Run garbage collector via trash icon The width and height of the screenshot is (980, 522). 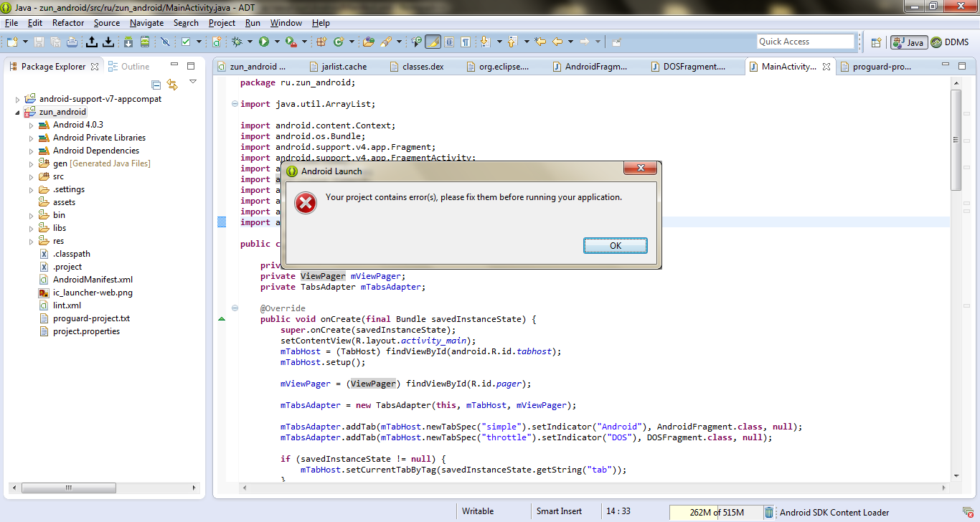(x=769, y=512)
